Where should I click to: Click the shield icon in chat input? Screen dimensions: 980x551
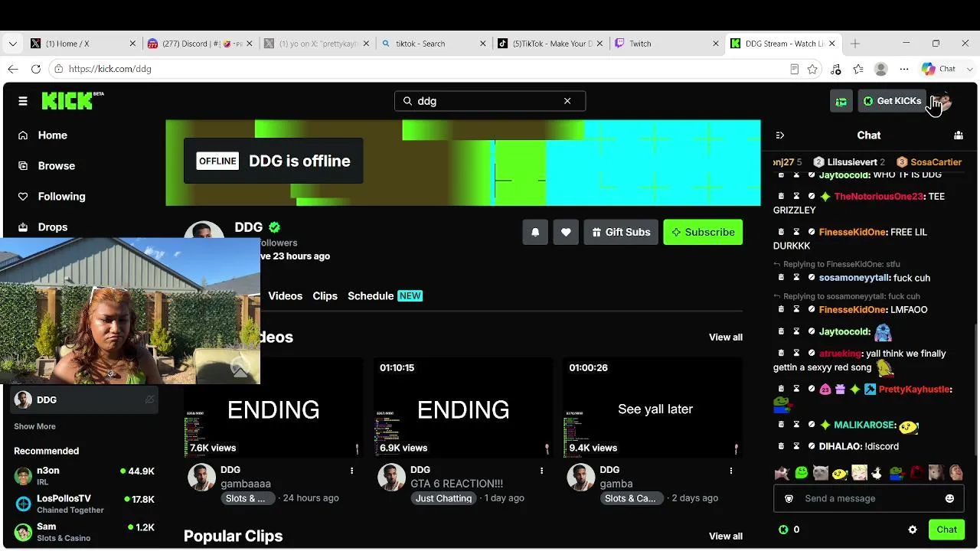point(789,498)
